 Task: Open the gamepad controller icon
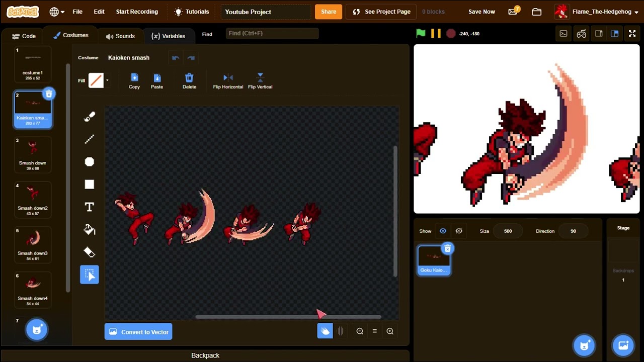581,34
